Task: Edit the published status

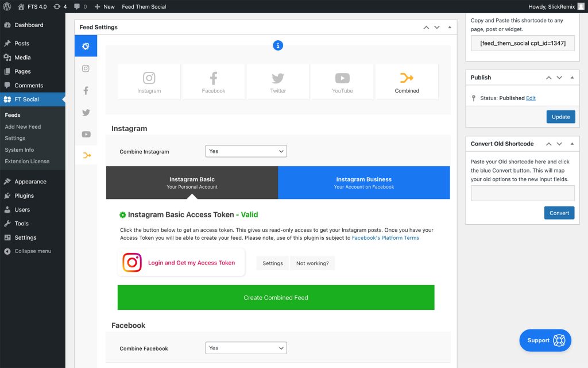Action: pos(531,98)
